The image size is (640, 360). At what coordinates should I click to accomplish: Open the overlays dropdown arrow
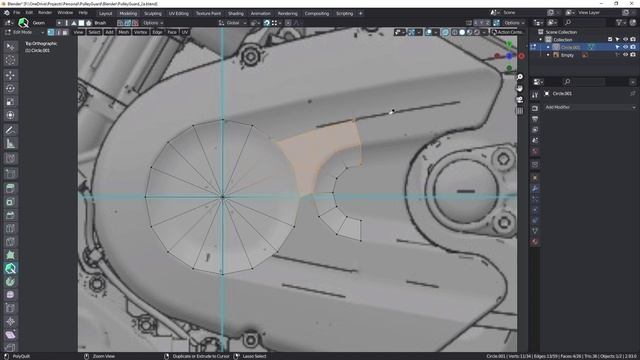[x=436, y=32]
